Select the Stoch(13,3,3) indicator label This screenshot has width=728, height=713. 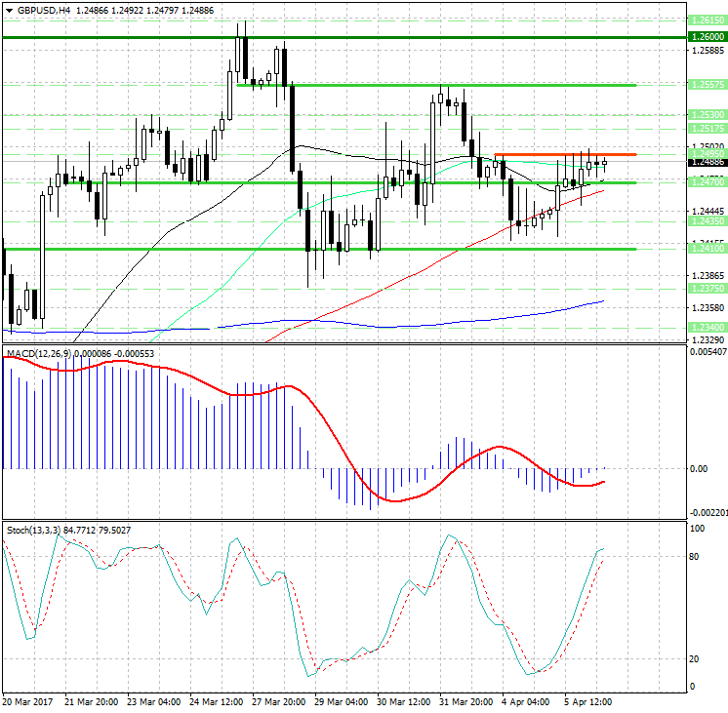tap(34, 530)
